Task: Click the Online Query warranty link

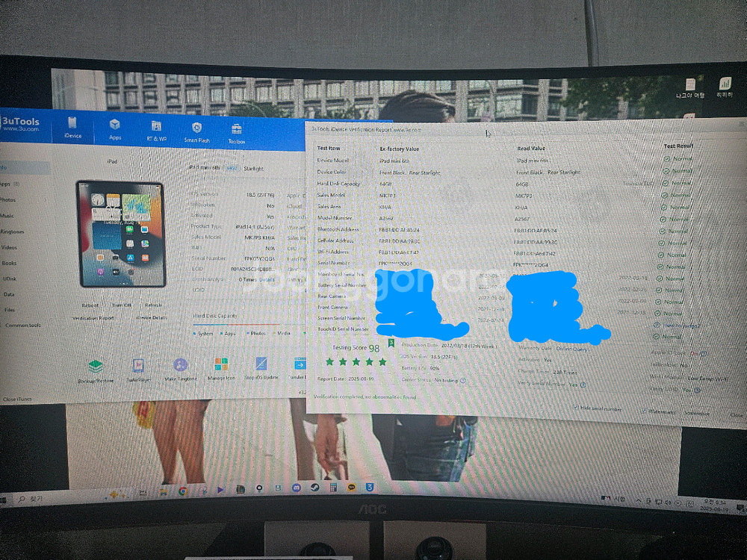Action: 571,349
